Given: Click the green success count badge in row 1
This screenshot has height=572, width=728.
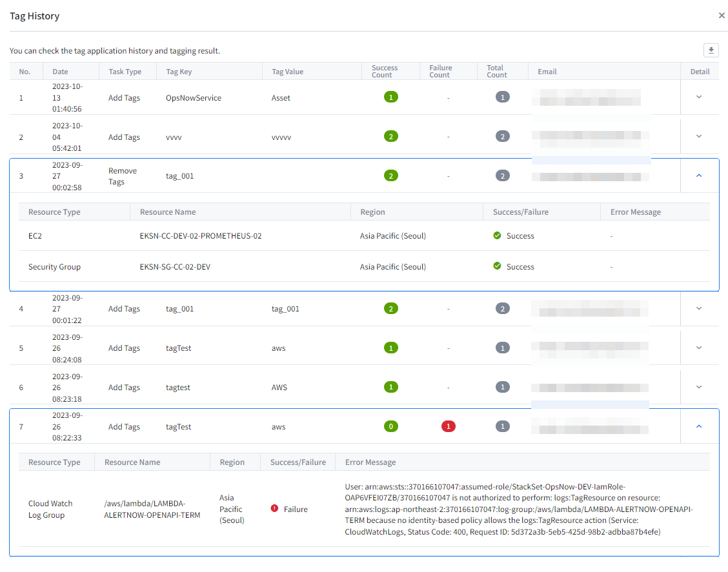Looking at the screenshot, I should [390, 97].
